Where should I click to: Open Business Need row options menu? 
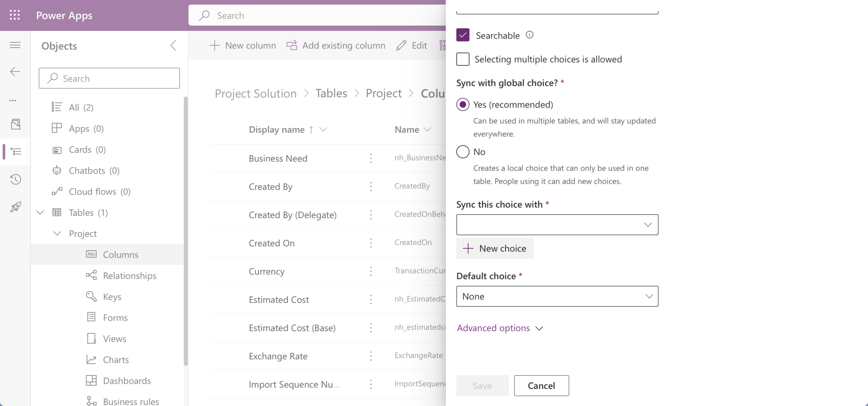point(371,158)
